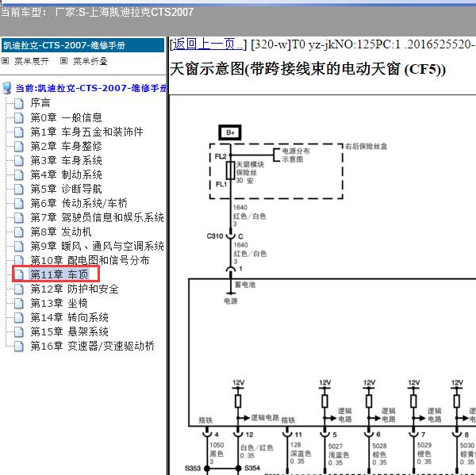Image resolution: width=476 pixels, height=475 pixels.
Task: Click the document icon beside 第8章
Action: click(19, 232)
